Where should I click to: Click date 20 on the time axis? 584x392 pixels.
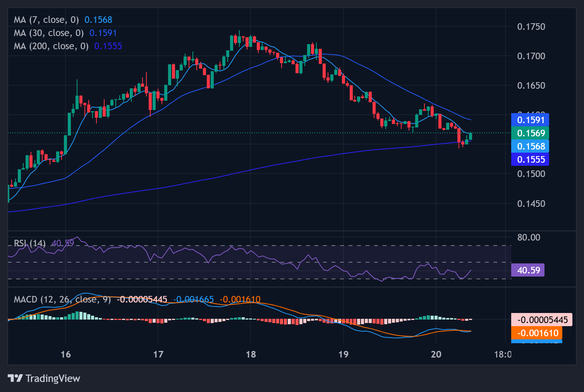436,354
